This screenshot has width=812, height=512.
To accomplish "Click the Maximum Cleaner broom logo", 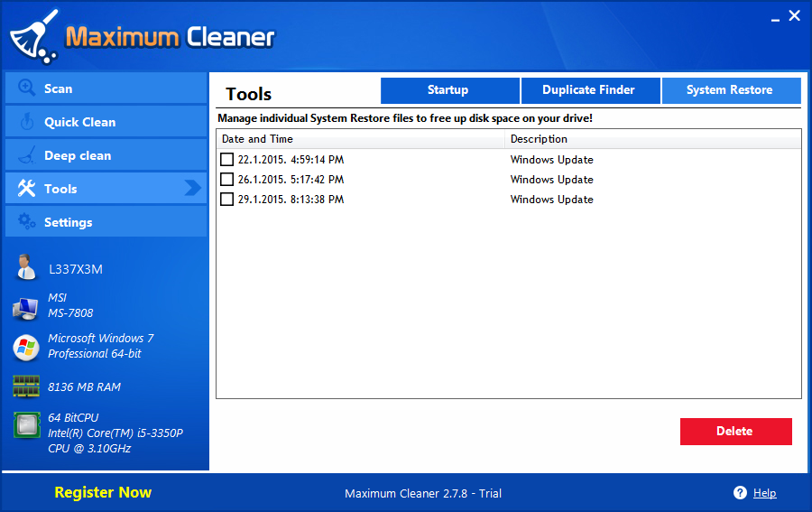I will pyautogui.click(x=34, y=37).
